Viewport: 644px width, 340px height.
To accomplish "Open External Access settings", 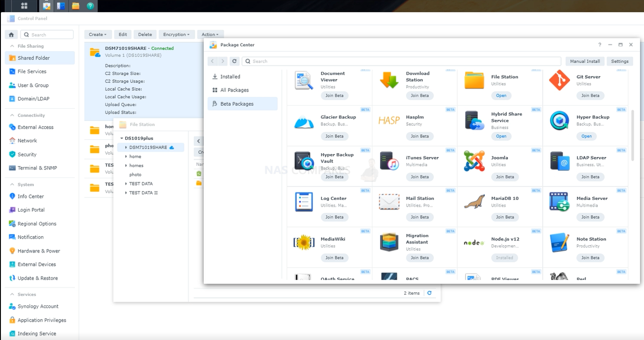I will 40,127.
